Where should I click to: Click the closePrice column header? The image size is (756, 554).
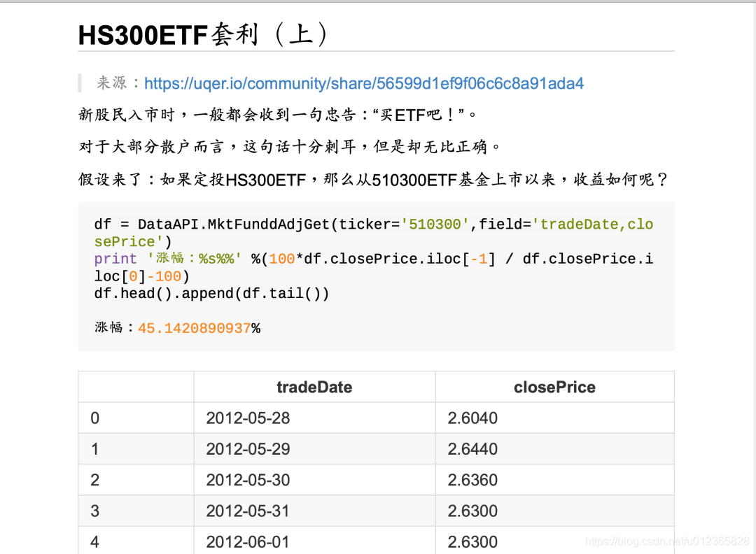pos(554,387)
